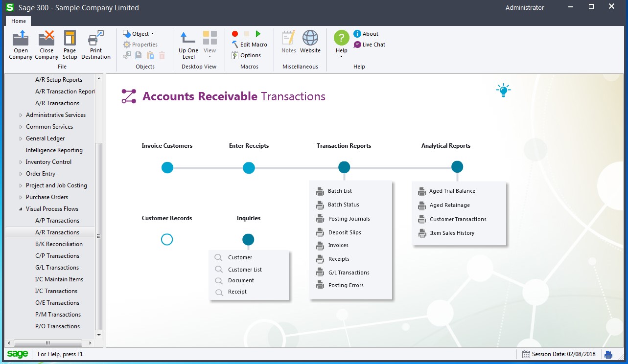Image resolution: width=628 pixels, height=364 pixels.
Task: Open Page Setup from the ribbon
Action: coord(70,39)
